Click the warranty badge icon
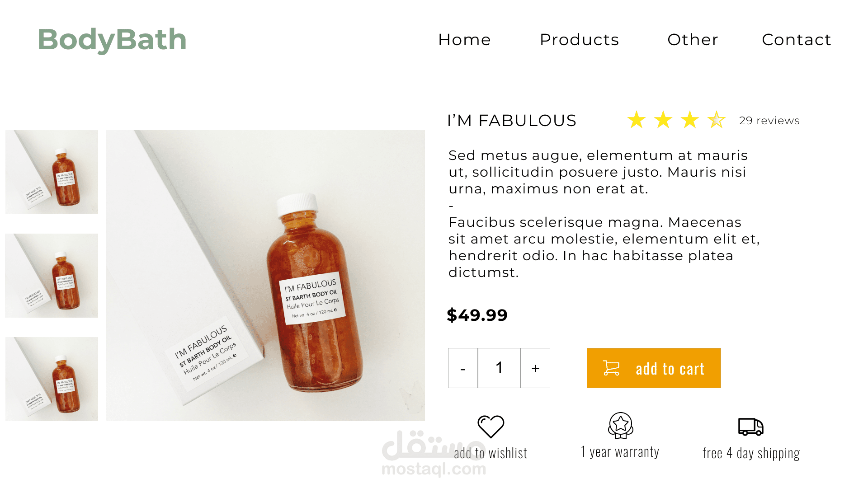The height and width of the screenshot is (488, 868). [x=620, y=425]
